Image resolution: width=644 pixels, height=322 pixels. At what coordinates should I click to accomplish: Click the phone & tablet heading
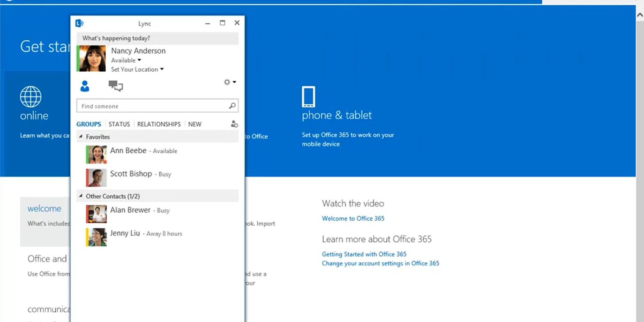click(x=337, y=115)
